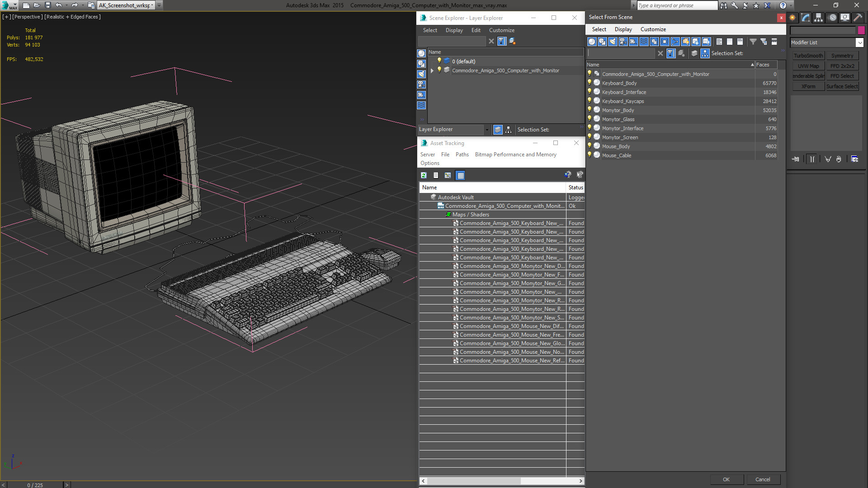Expand the Commodore_Amiga_500_Computer_with_Monitor layer
This screenshot has height=488, width=868.
click(x=432, y=70)
